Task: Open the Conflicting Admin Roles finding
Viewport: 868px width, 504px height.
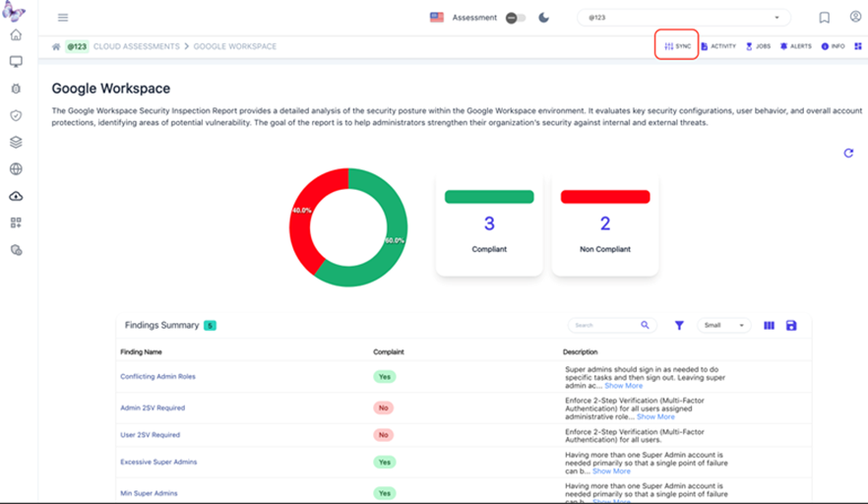Action: pos(156,376)
